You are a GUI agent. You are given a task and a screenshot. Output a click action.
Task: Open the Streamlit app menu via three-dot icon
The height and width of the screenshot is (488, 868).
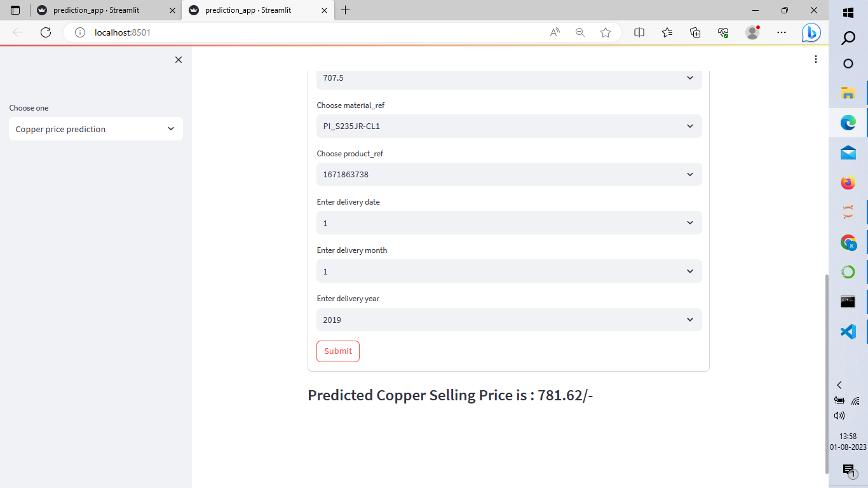point(816,59)
